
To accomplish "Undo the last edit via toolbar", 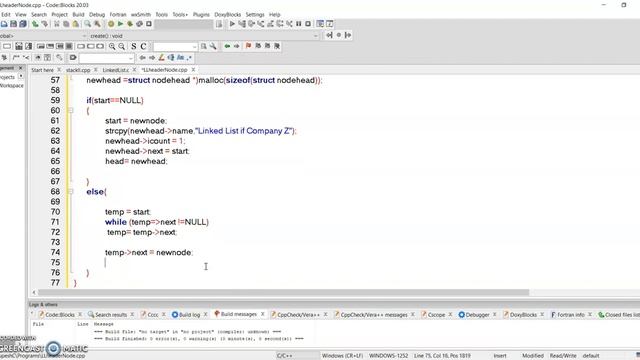I will click(x=35, y=24).
